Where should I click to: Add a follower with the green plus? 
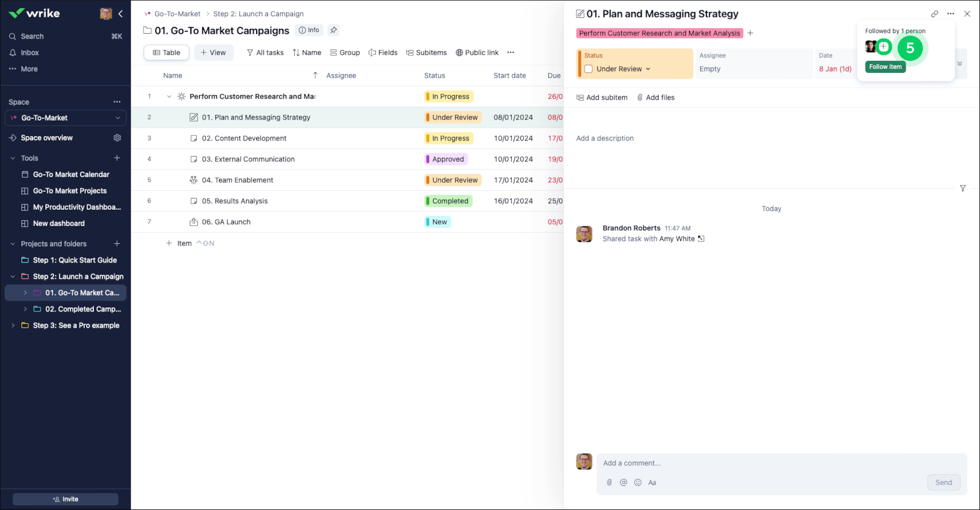coord(884,47)
